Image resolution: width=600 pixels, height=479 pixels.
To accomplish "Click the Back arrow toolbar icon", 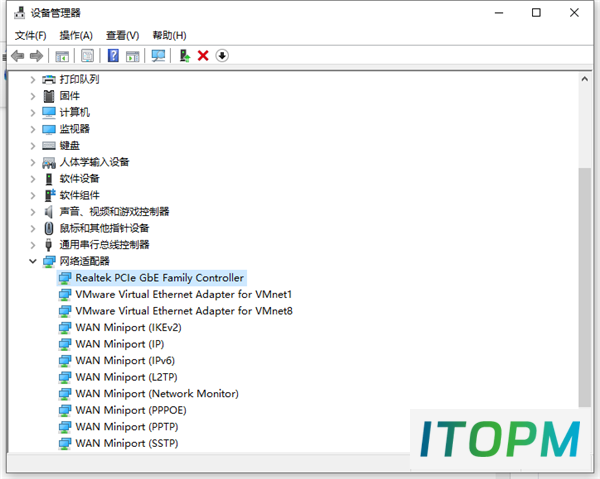I will coord(18,56).
